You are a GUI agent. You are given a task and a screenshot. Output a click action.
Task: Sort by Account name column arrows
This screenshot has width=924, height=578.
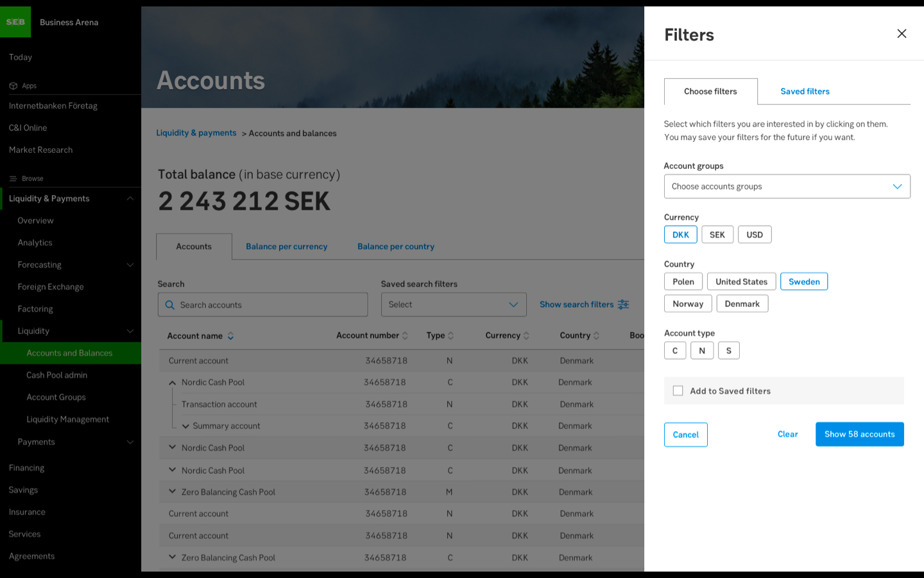click(x=230, y=336)
